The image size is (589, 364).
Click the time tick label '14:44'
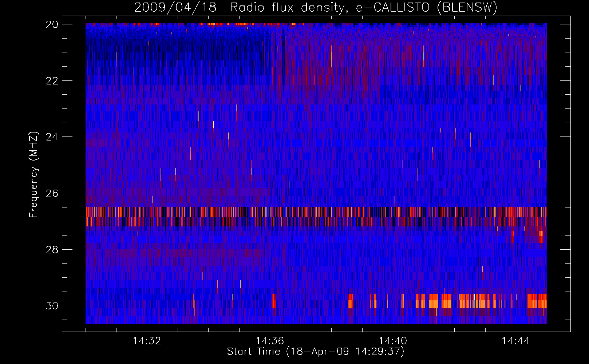[x=516, y=341]
